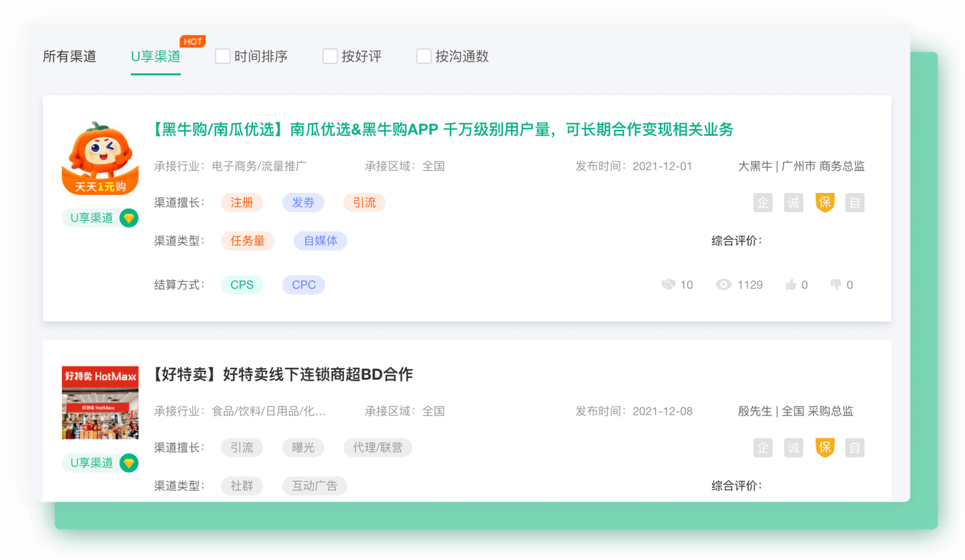Image resolution: width=965 pixels, height=560 pixels.
Task: Click 综合评价 label in 好特卖 listing
Action: (737, 486)
